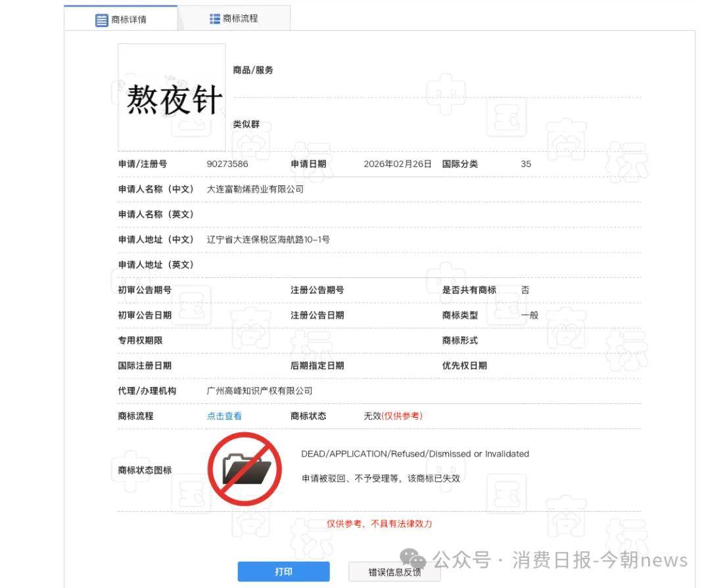Viewport: 710px width, 588px height.
Task: Click the 注册公告日期 label
Action: pyautogui.click(x=318, y=315)
